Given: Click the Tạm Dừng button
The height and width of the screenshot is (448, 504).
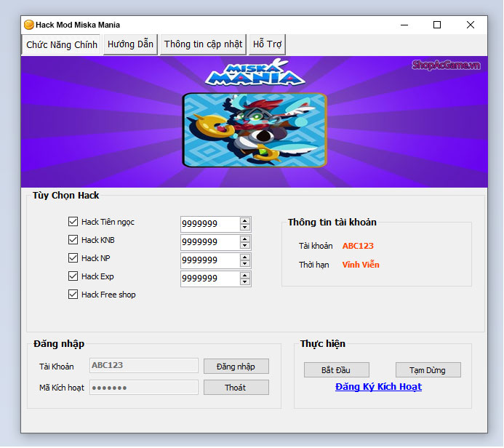Looking at the screenshot, I should pyautogui.click(x=428, y=370).
